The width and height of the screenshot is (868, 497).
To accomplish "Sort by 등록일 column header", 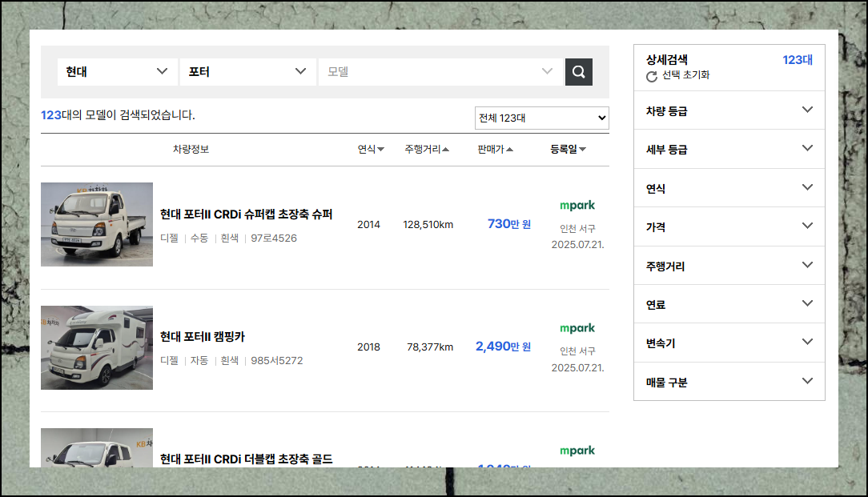I will click(x=568, y=149).
